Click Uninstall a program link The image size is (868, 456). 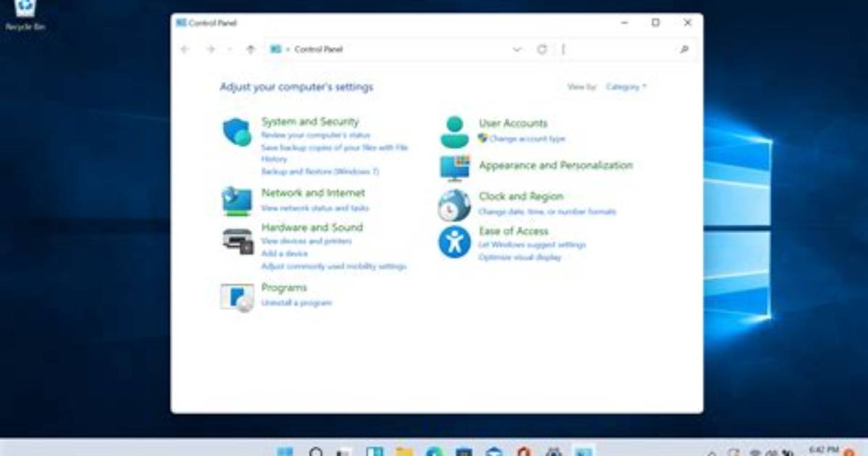point(296,303)
